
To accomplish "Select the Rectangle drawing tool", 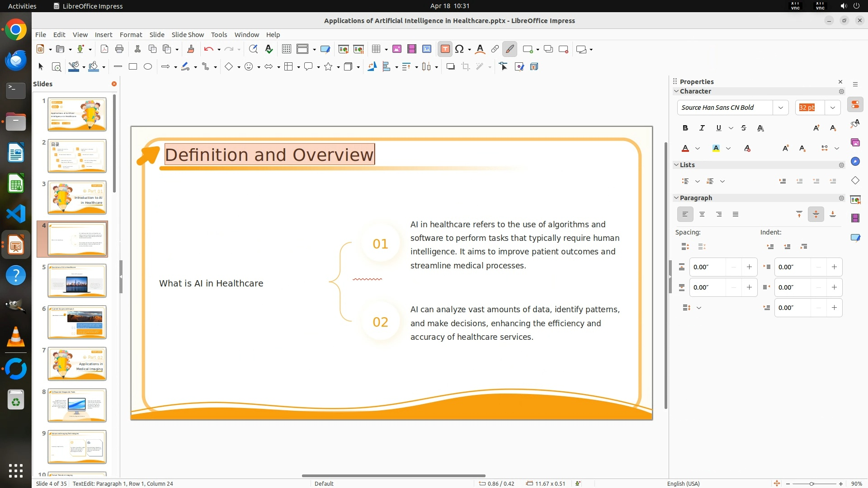I will click(132, 67).
